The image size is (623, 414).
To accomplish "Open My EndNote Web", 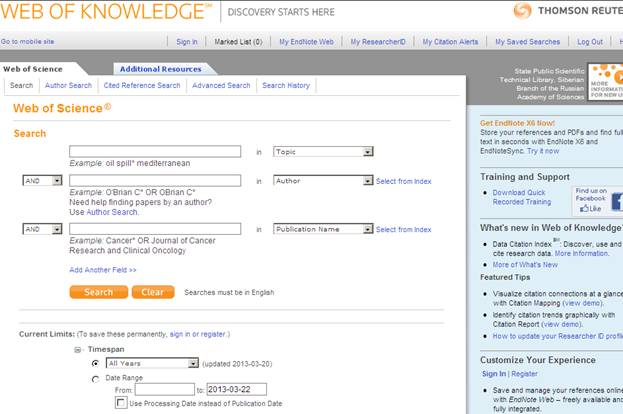I will click(306, 42).
